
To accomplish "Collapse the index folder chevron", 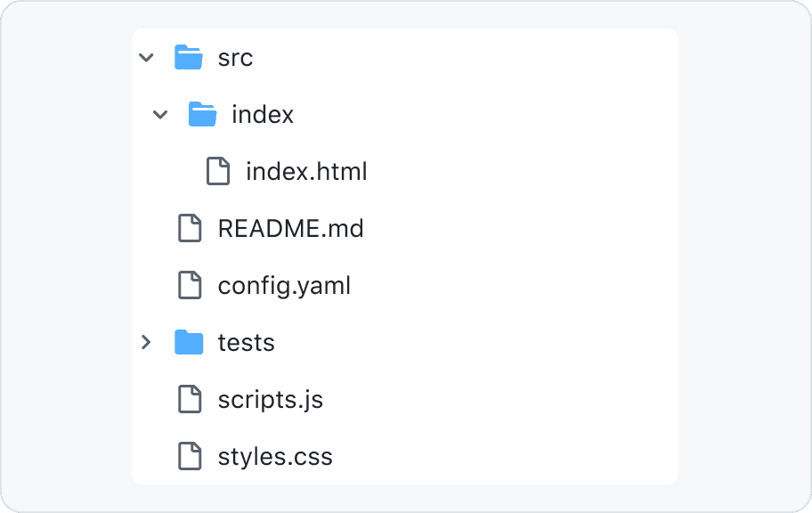I will pos(160,115).
